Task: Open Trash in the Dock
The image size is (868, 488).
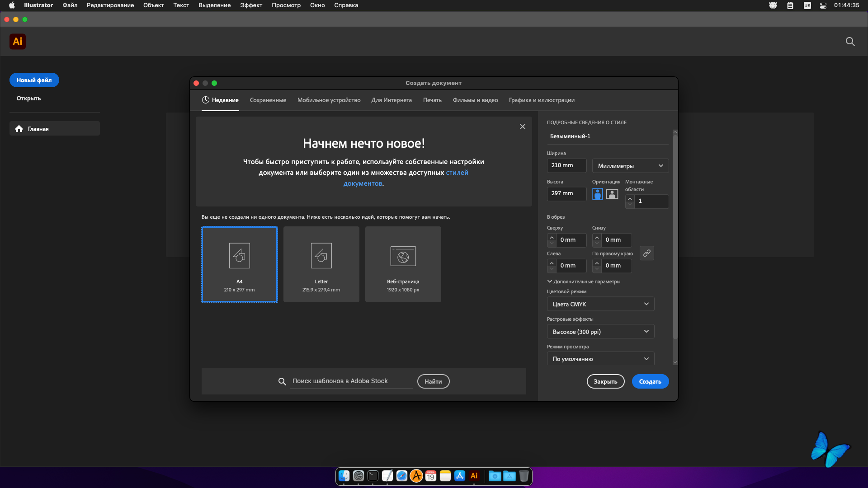Action: point(524,476)
